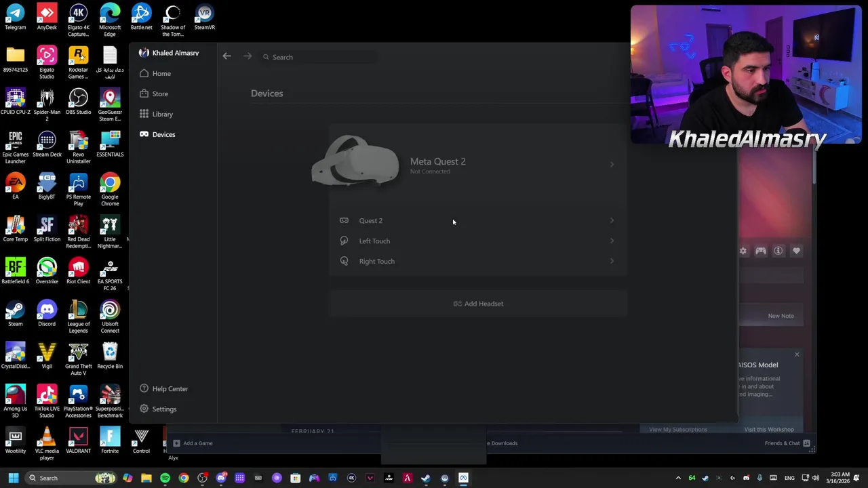Click the Windows Start button
868x488 pixels.
pyautogui.click(x=13, y=478)
